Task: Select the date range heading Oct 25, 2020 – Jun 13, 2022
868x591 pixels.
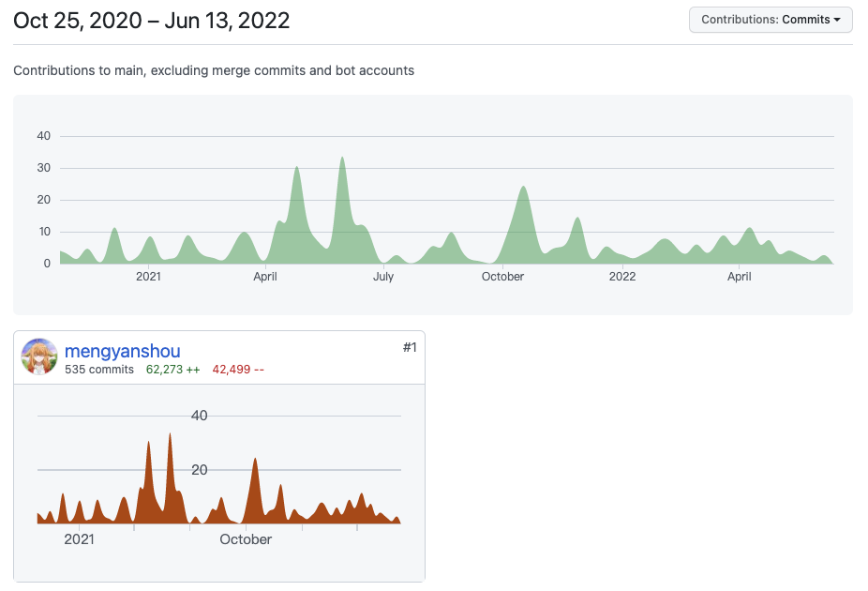Action: (x=150, y=20)
